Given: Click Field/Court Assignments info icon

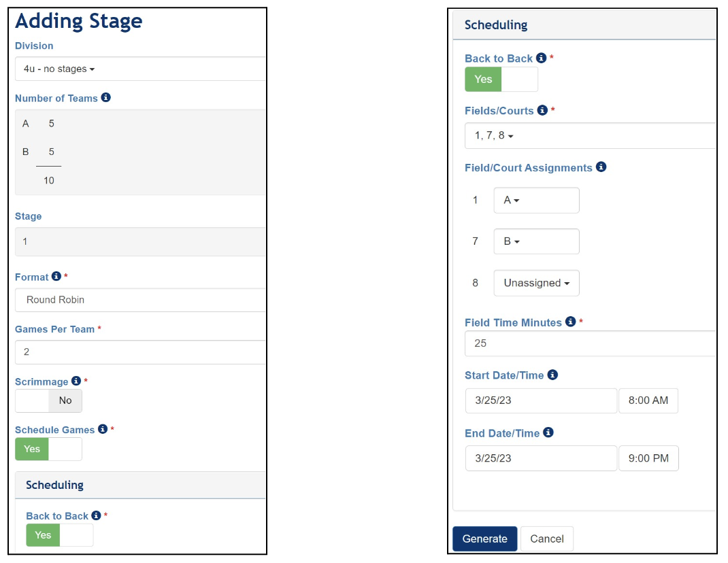Looking at the screenshot, I should coord(601,167).
